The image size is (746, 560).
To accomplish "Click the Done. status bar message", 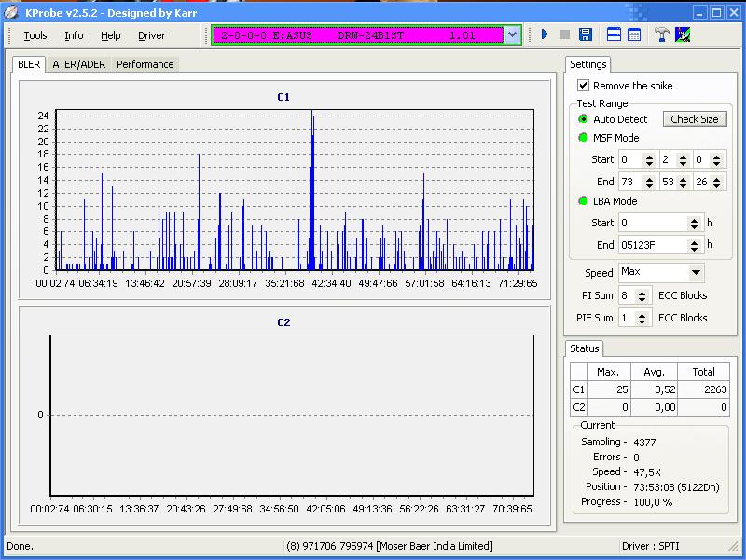I will [x=20, y=546].
